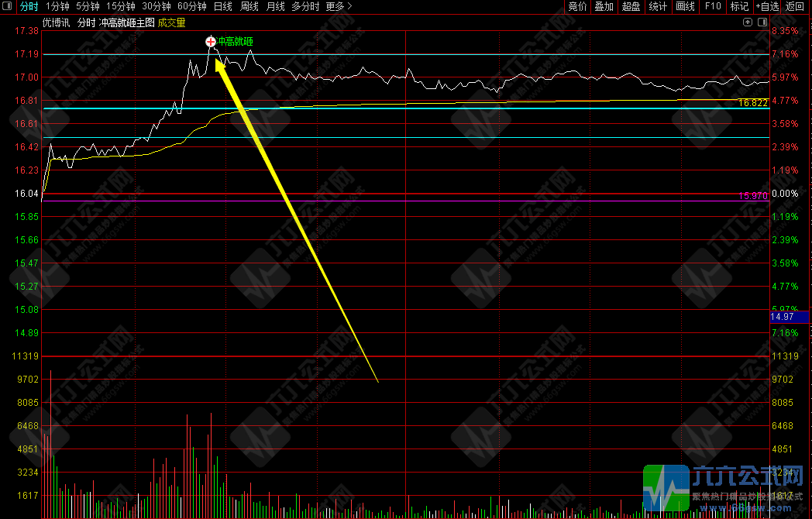View F10 fundamental information

pos(711,7)
